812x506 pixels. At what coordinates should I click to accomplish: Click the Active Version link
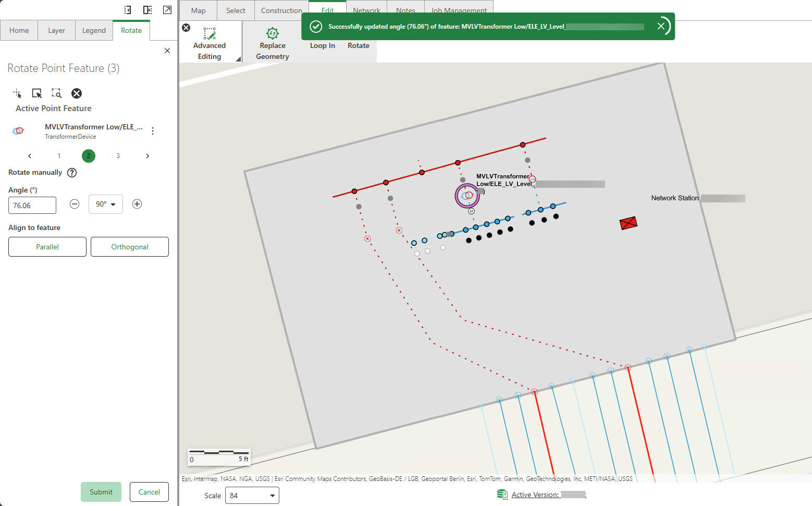tap(549, 495)
